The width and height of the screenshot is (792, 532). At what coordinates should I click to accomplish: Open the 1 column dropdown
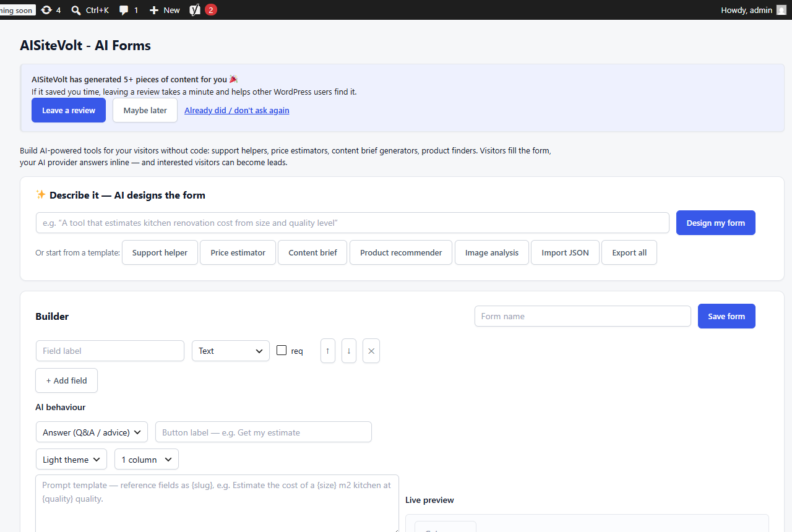pos(147,460)
